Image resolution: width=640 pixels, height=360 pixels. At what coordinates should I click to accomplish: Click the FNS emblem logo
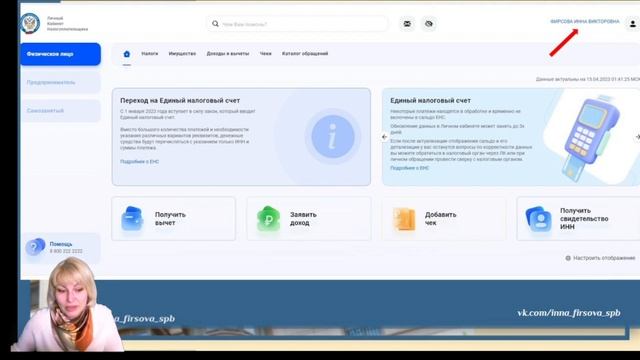(31, 23)
